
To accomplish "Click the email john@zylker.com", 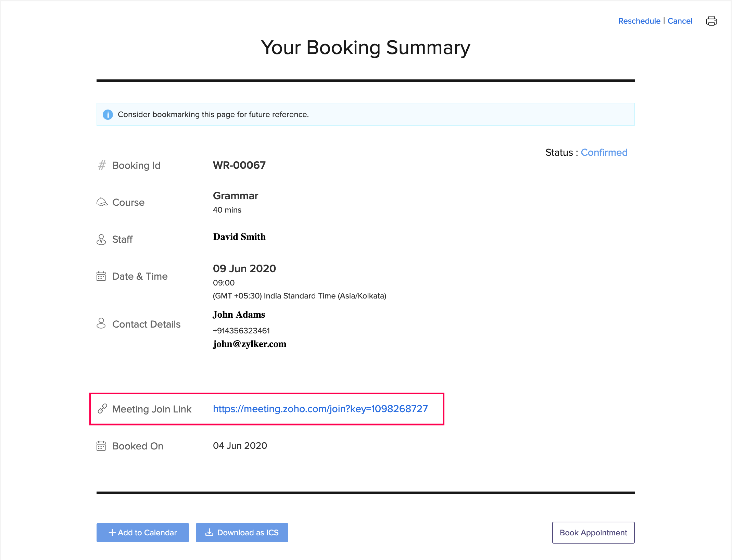I will [x=250, y=344].
